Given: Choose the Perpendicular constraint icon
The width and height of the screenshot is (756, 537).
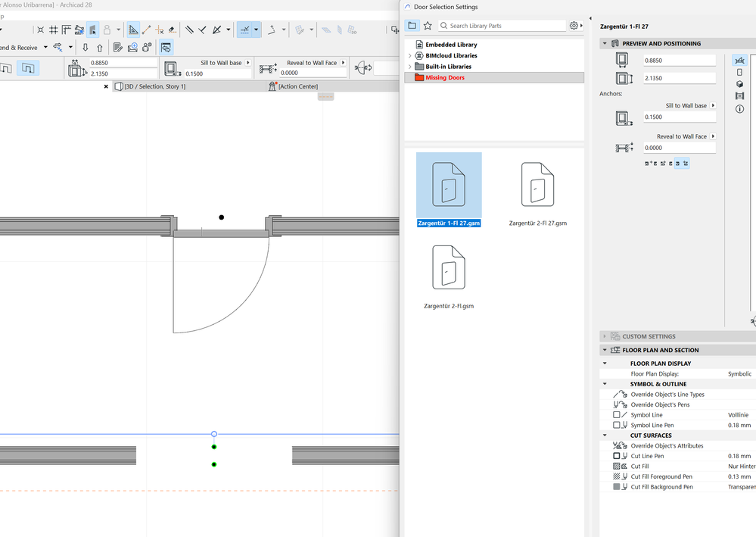Looking at the screenshot, I should 203,30.
